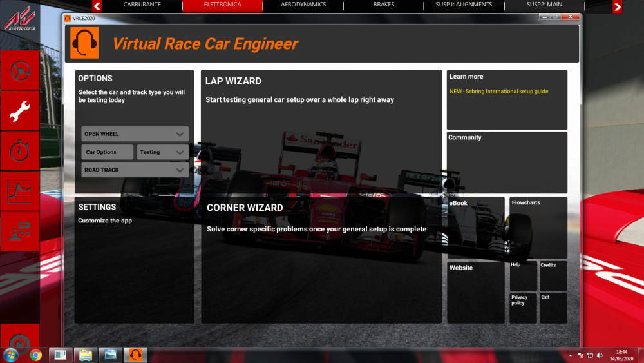Open the wrench setup section
The image size is (644, 363).
pyautogui.click(x=20, y=111)
